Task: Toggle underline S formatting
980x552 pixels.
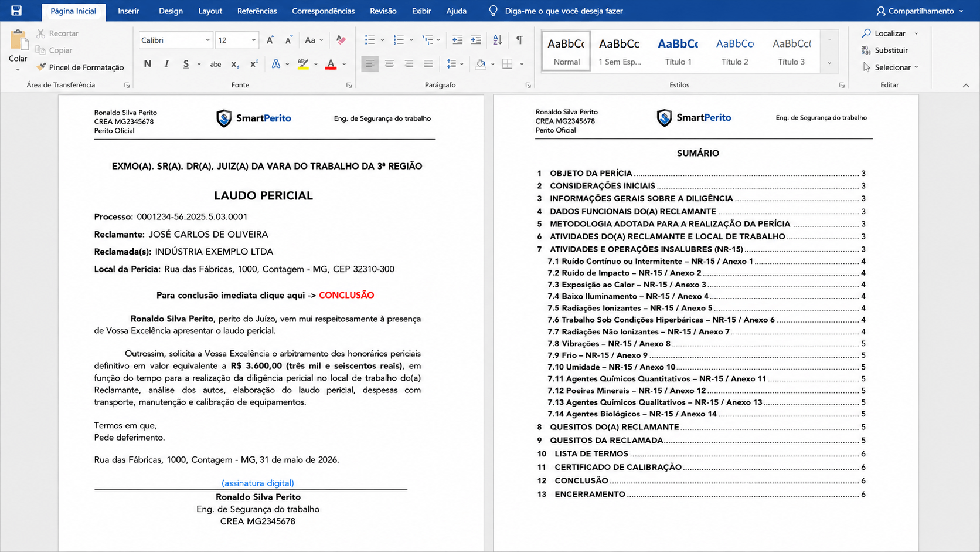Action: [186, 64]
